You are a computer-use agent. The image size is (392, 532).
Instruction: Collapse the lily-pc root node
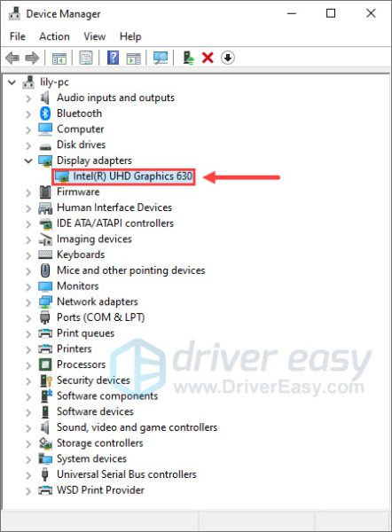(x=12, y=82)
